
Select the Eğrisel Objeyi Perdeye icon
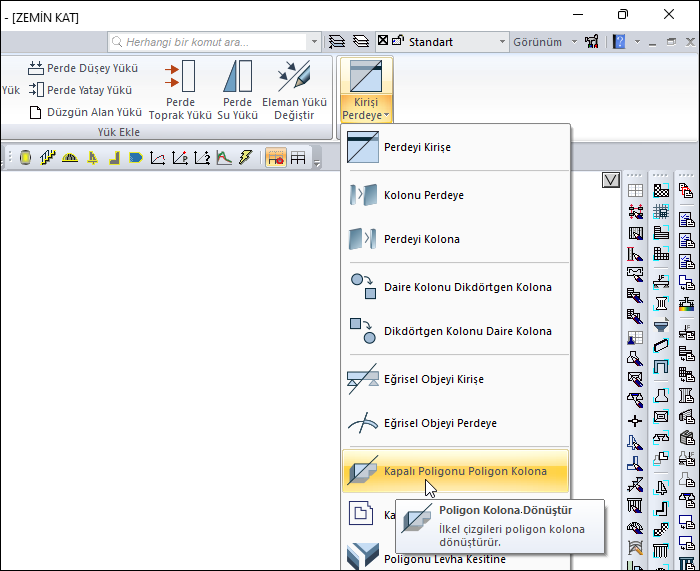point(361,423)
